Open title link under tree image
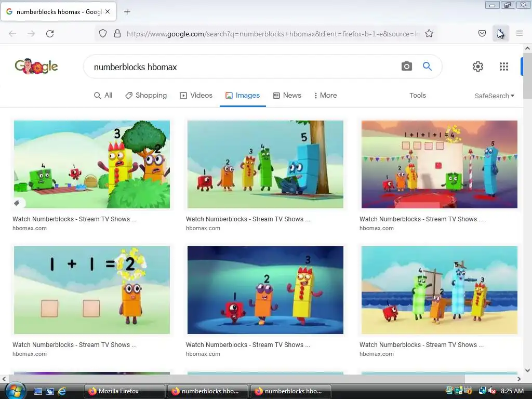The image size is (532, 399). [248, 219]
